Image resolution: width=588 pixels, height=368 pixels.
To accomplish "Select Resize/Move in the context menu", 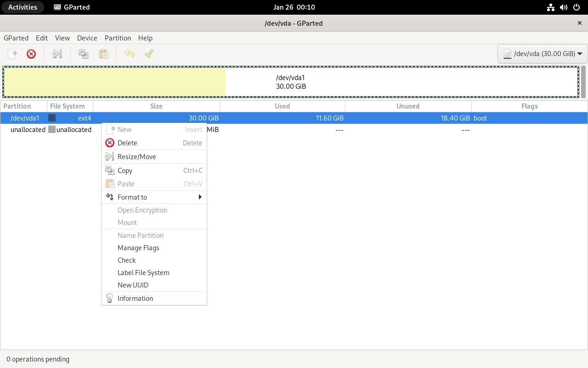I will pos(136,156).
